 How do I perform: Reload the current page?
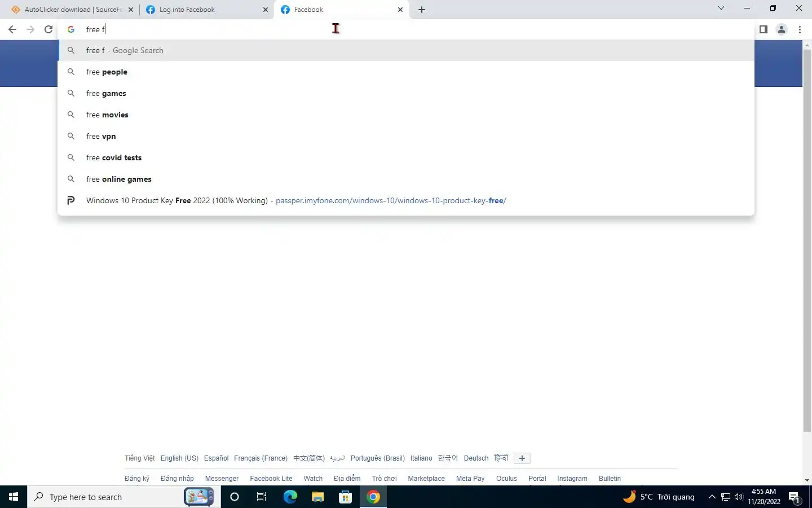[48, 29]
